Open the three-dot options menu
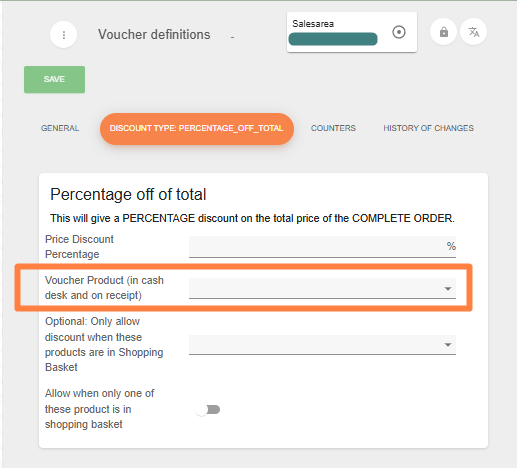Viewport: 517px width, 468px height. [63, 35]
